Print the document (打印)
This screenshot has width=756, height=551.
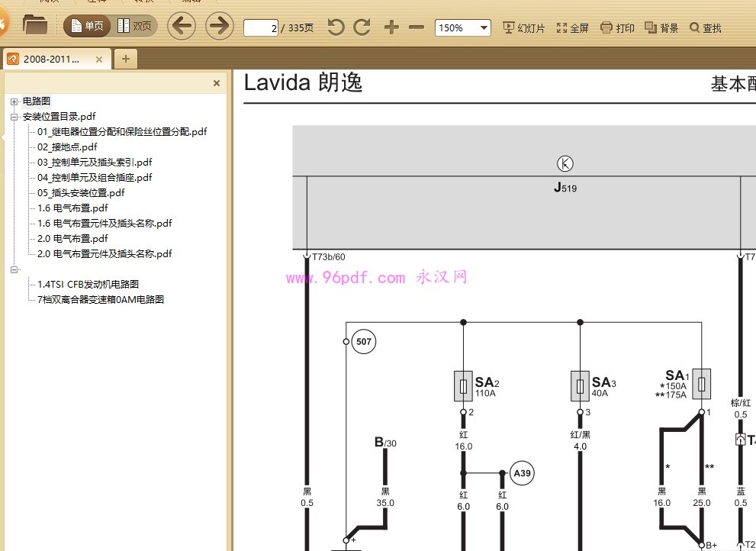pyautogui.click(x=617, y=28)
